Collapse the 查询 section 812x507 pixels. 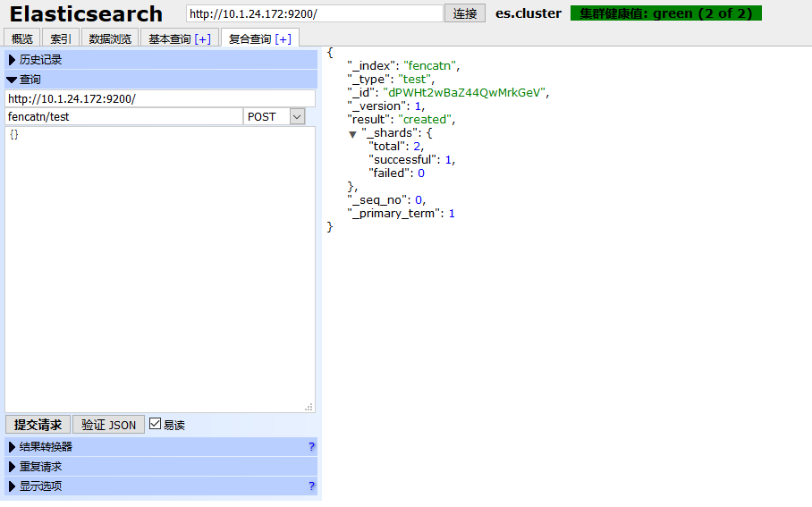(x=161, y=80)
